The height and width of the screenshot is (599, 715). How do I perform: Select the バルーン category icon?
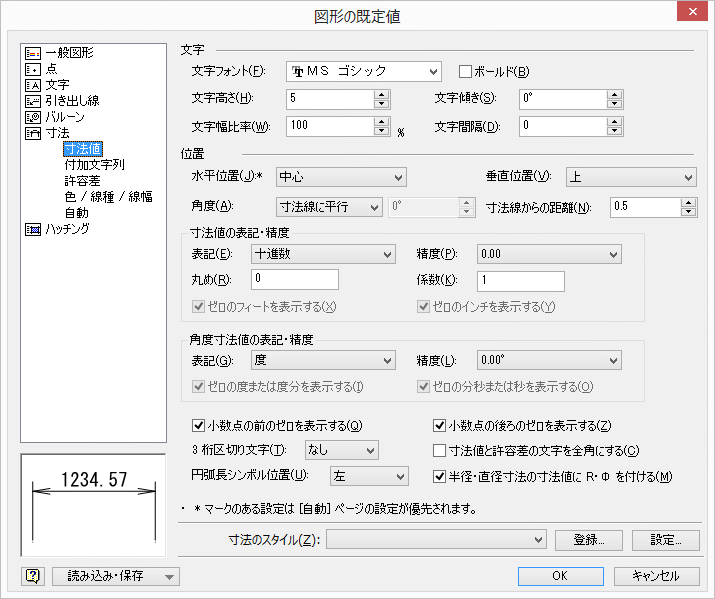(33, 117)
